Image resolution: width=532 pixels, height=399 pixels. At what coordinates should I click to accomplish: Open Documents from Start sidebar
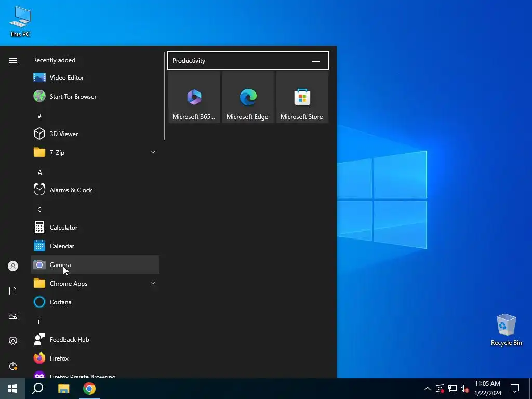tap(13, 291)
